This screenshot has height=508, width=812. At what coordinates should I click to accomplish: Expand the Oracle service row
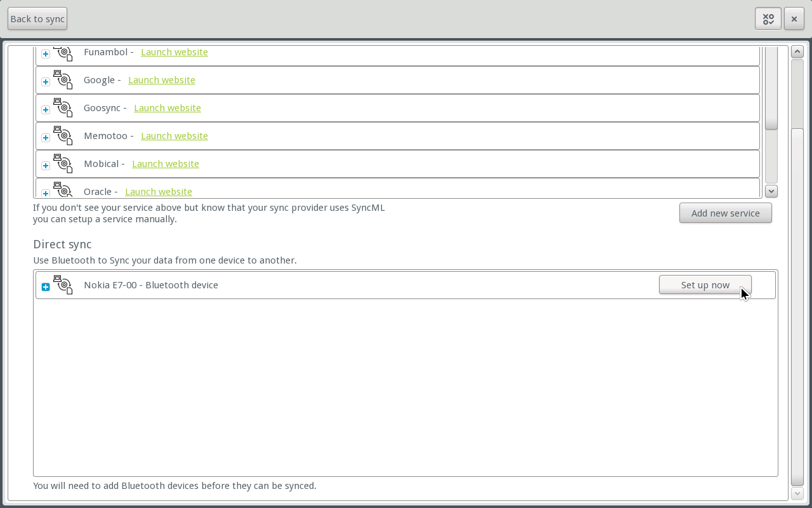click(46, 193)
